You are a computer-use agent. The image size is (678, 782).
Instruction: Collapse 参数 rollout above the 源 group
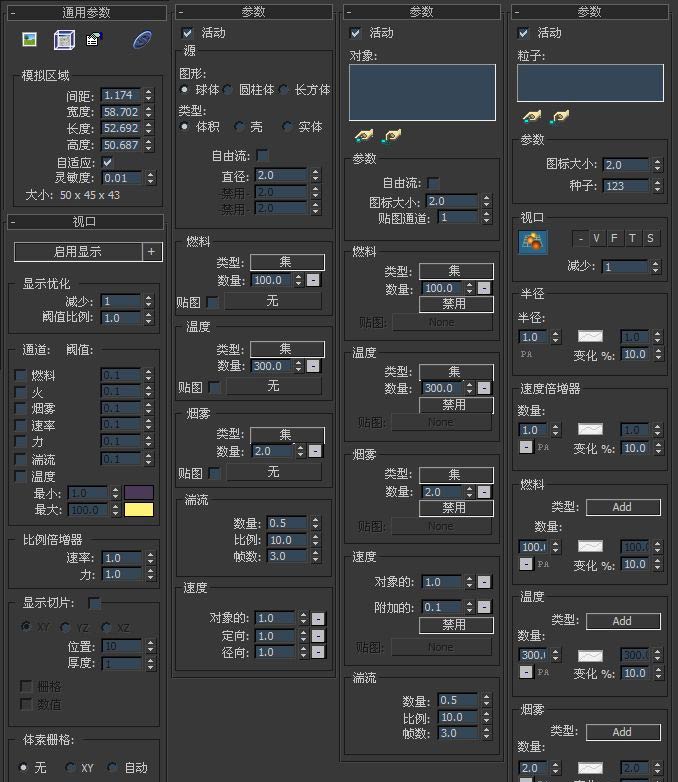pos(253,12)
